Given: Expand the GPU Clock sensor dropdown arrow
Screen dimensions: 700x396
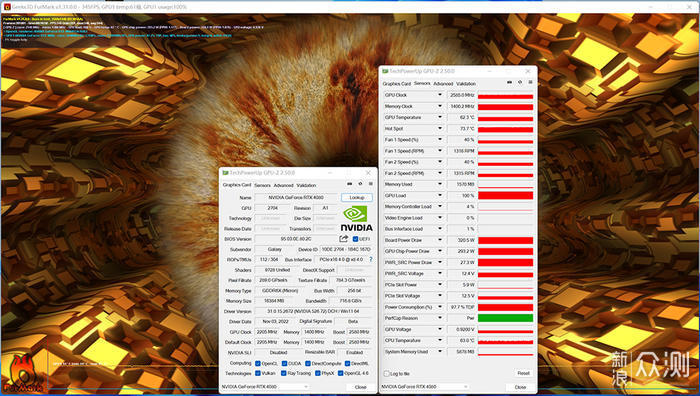Looking at the screenshot, I should pyautogui.click(x=440, y=95).
